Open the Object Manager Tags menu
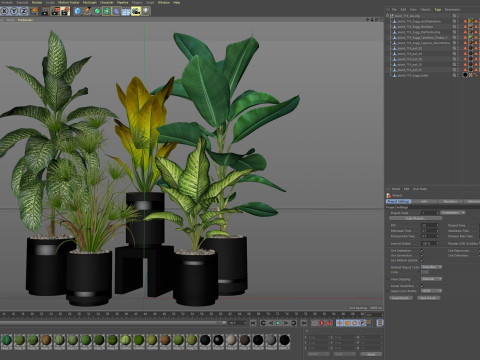This screenshot has height=360, width=480. click(x=438, y=9)
